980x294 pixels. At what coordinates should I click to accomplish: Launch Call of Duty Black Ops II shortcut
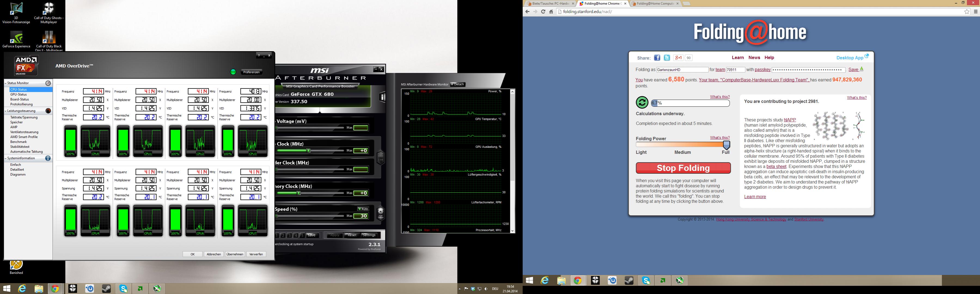point(49,41)
